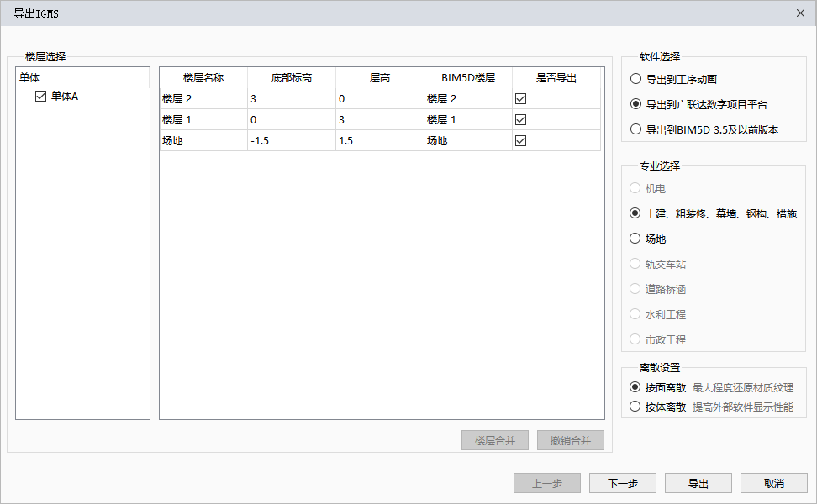The height and width of the screenshot is (504, 817).
Task: Uncheck export checkbox for 场地 row
Action: pos(520,140)
